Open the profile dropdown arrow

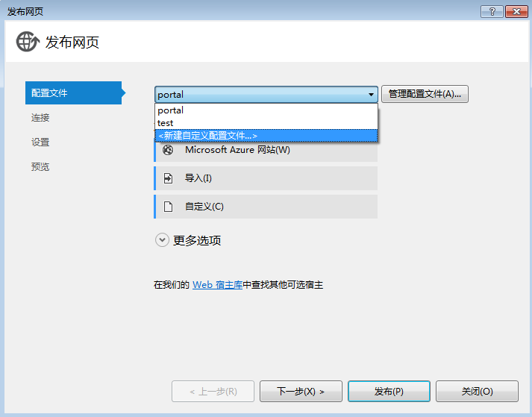point(371,94)
